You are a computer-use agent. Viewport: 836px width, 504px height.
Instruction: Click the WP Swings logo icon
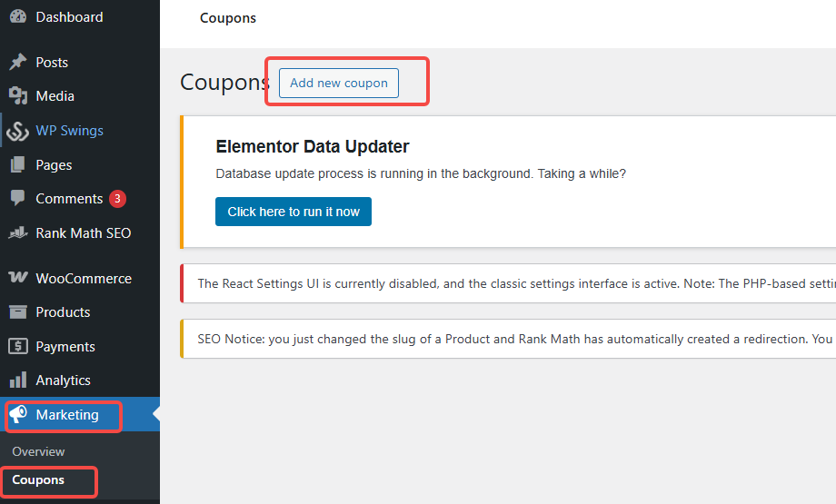(18, 131)
